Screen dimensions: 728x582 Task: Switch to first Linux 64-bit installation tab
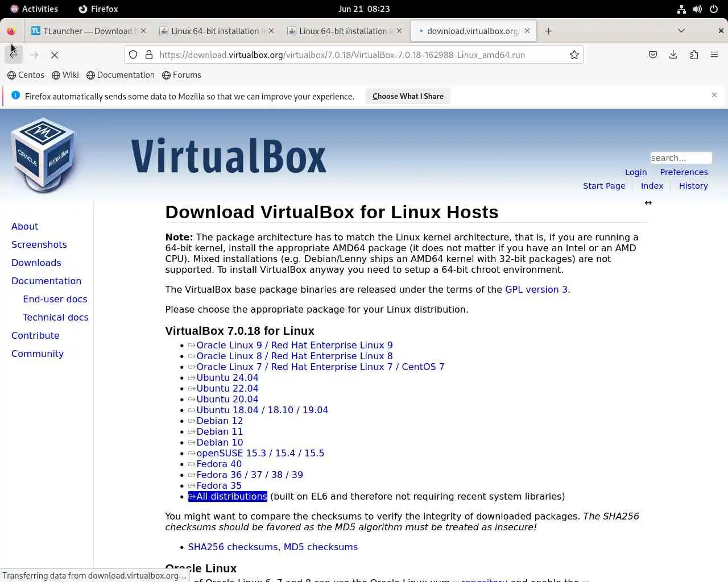click(216, 31)
